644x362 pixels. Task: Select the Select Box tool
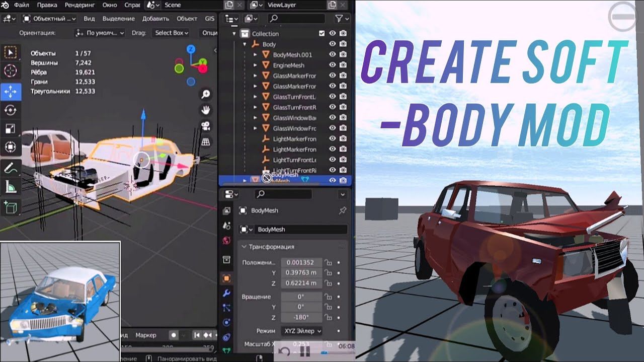click(x=11, y=52)
